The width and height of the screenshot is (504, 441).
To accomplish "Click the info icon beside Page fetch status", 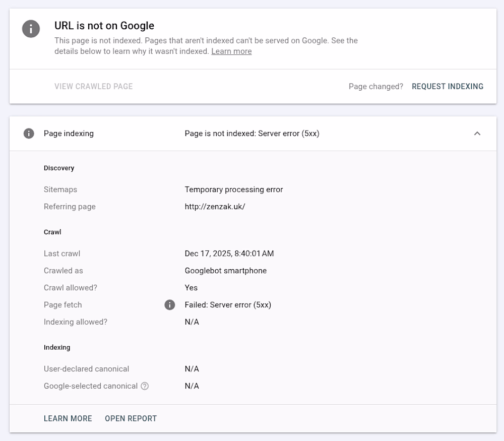I will 170,305.
